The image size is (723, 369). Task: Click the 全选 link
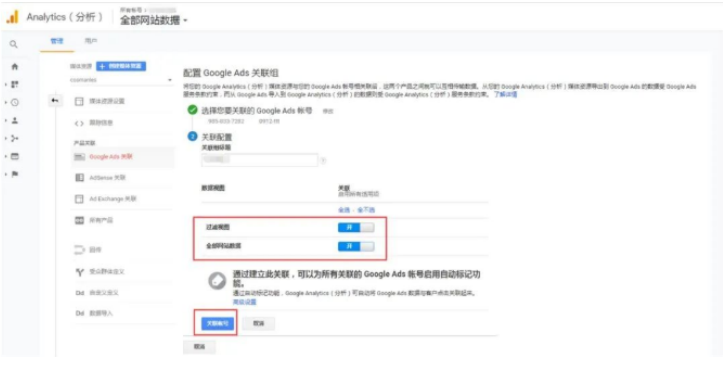pos(344,210)
